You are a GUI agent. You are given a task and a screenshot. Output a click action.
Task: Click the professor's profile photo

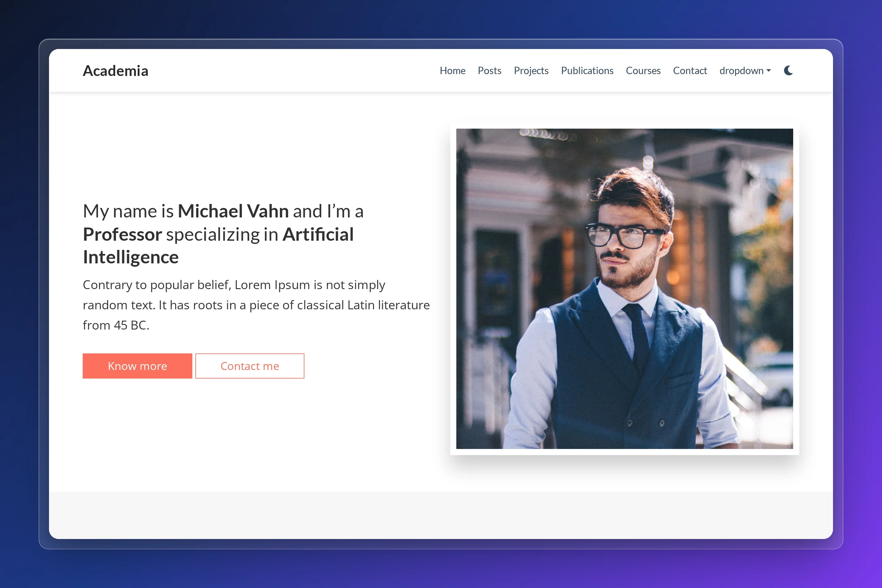point(624,289)
